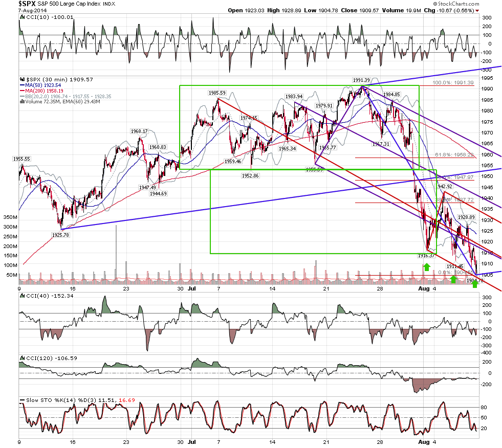
Task: Click the $SPX ticker symbol heading
Action: [27, 4]
